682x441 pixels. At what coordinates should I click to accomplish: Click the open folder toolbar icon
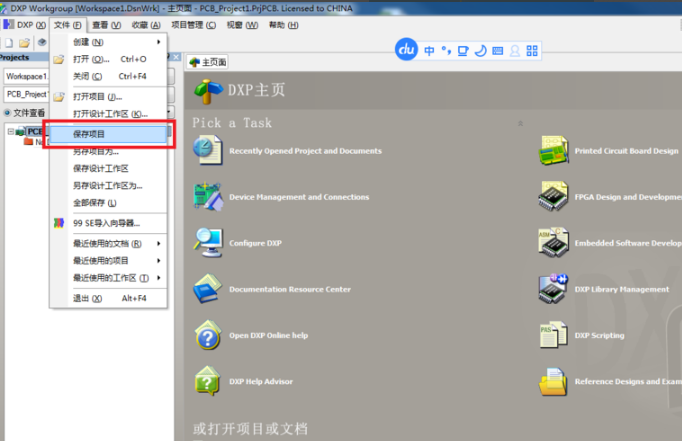tap(24, 43)
